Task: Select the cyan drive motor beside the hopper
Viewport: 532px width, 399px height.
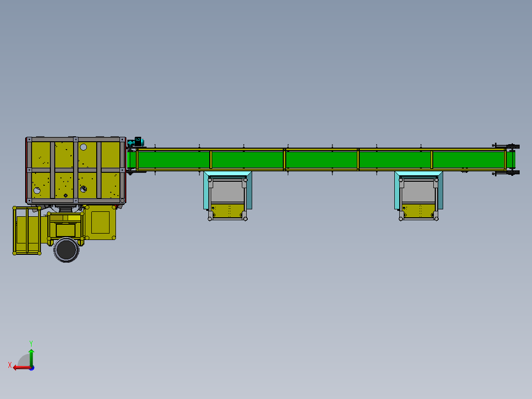Action: [136, 142]
